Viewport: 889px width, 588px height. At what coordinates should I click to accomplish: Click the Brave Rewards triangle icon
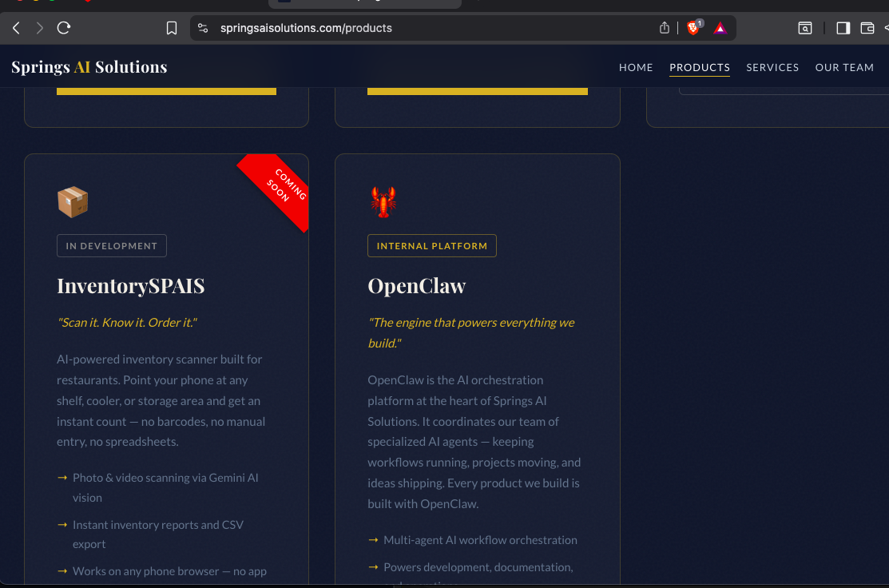click(720, 28)
